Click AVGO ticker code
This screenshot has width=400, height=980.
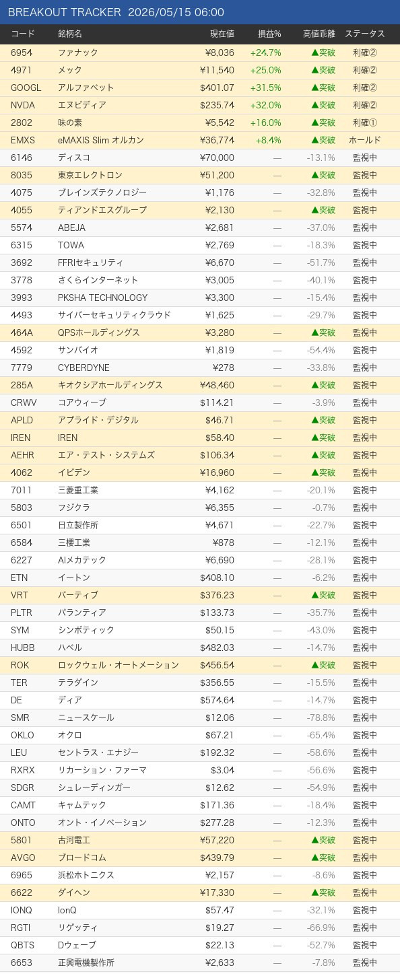[23, 858]
